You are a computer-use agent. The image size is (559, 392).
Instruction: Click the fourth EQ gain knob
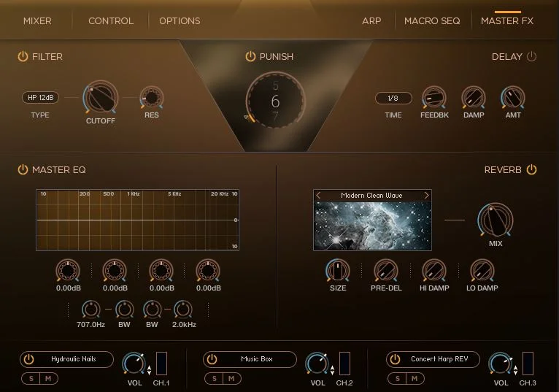(208, 270)
